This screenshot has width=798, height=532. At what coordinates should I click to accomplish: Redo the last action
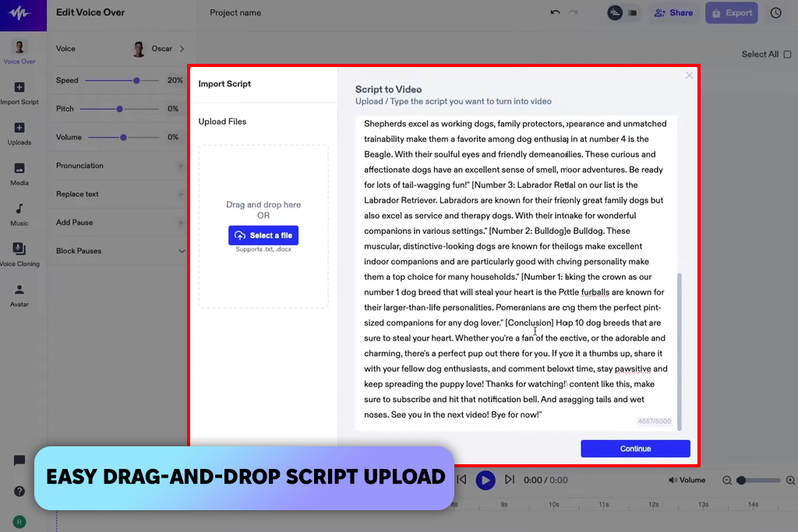(x=573, y=12)
